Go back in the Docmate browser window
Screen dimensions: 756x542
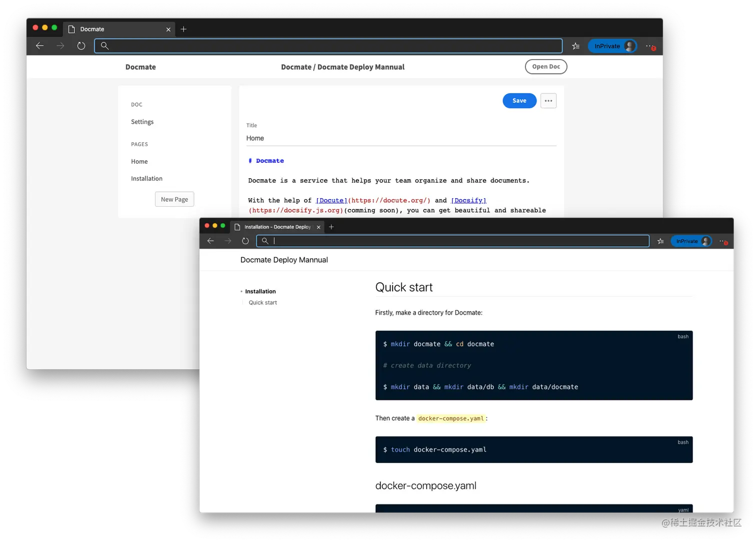pyautogui.click(x=40, y=46)
